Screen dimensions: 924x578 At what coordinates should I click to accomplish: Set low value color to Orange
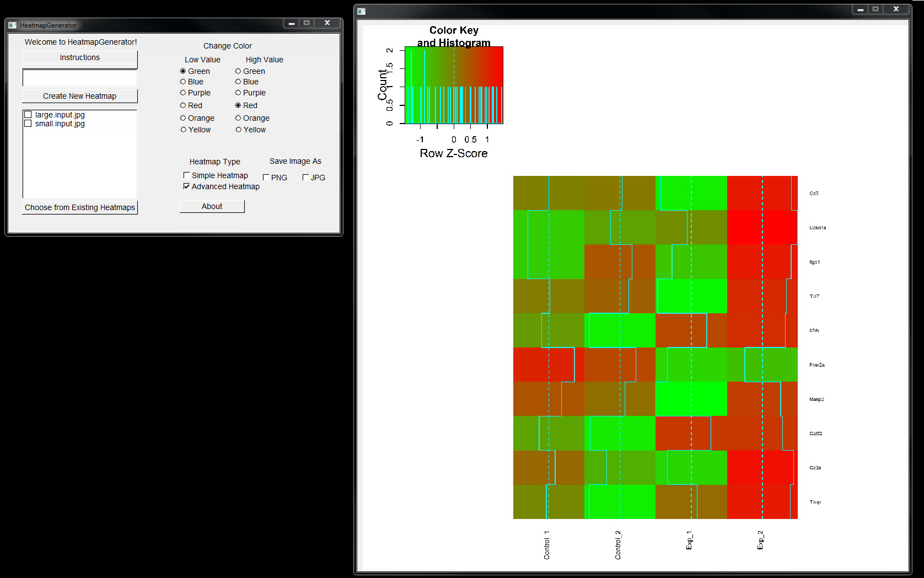pyautogui.click(x=183, y=118)
